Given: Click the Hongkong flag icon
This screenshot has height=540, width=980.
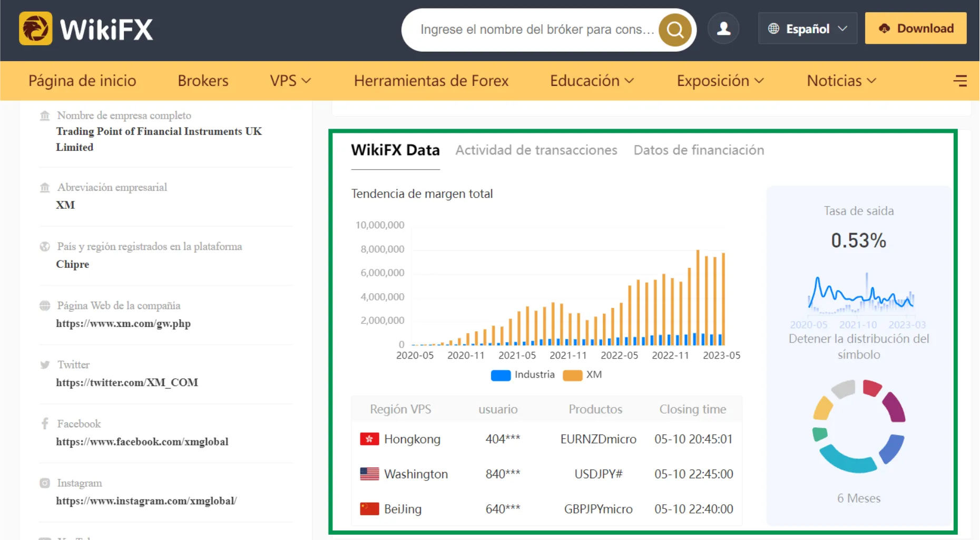Looking at the screenshot, I should (369, 439).
